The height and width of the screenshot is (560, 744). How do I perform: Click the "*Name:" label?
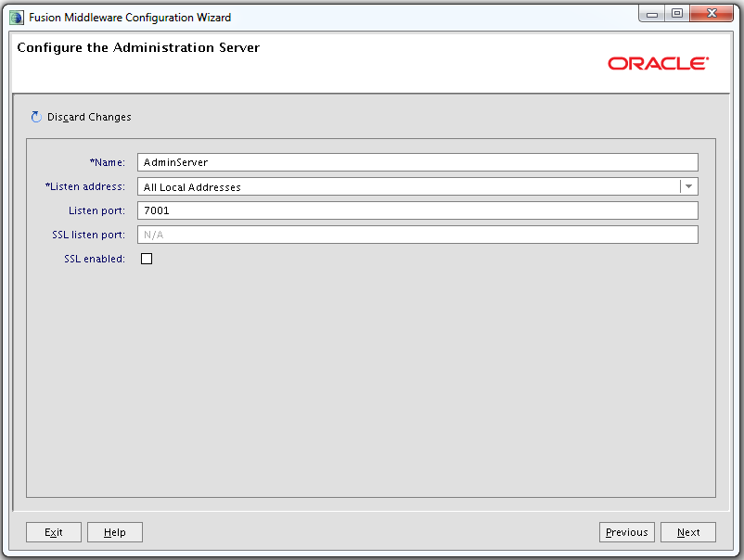click(108, 162)
